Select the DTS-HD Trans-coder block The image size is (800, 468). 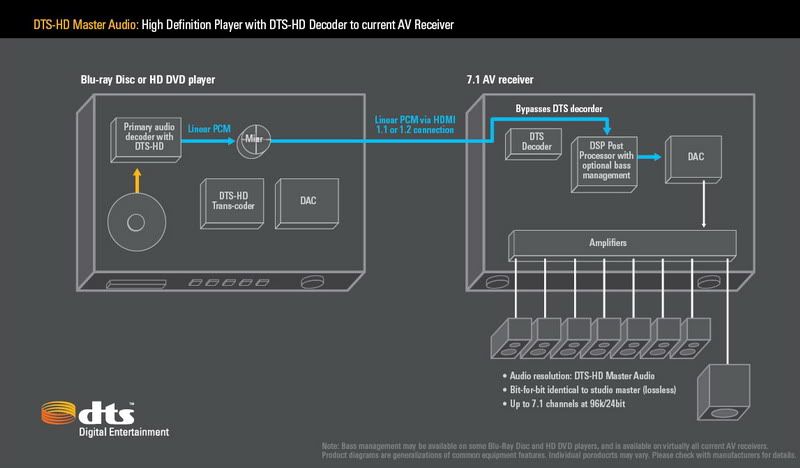[232, 203]
